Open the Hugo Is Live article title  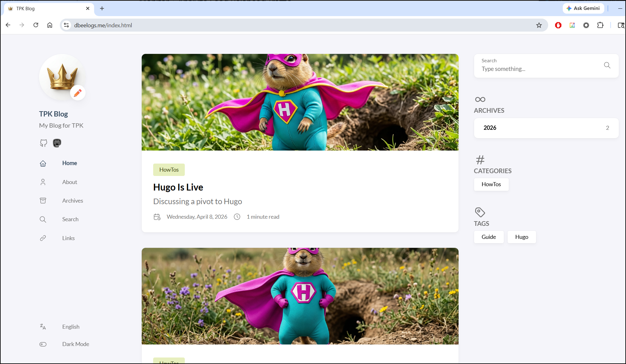click(178, 187)
